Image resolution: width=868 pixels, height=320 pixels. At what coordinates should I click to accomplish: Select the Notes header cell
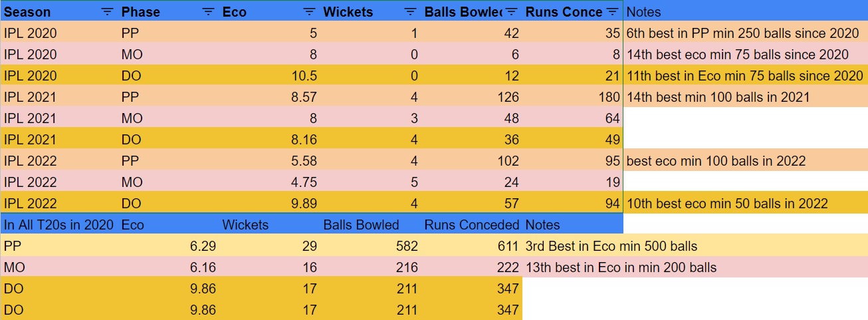746,12
